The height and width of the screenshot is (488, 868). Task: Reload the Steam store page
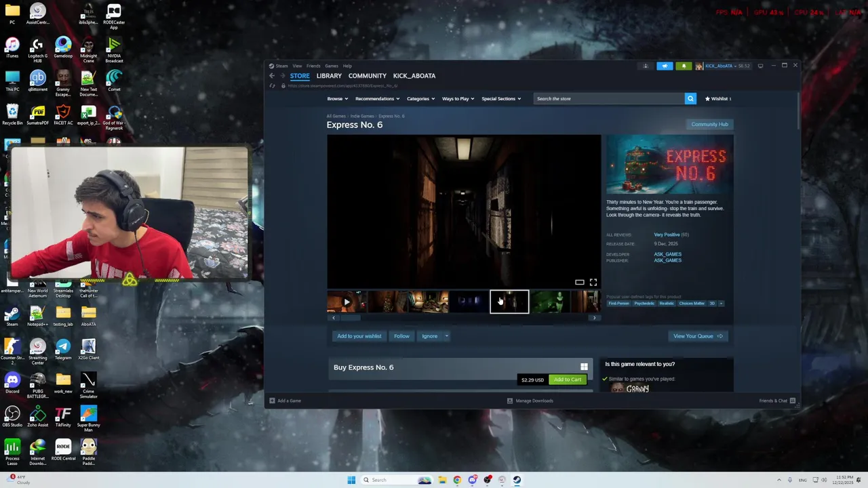pyautogui.click(x=273, y=86)
